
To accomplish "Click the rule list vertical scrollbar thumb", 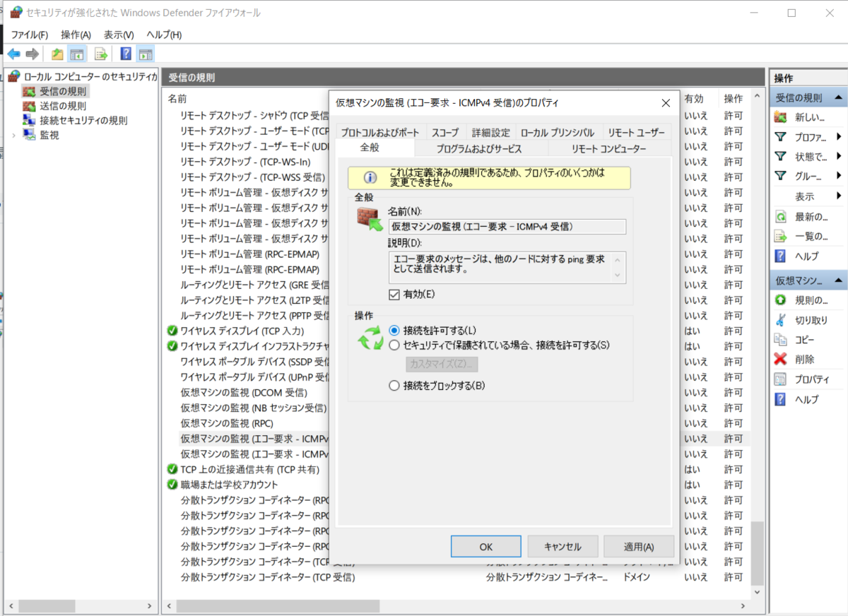I will tap(757, 554).
